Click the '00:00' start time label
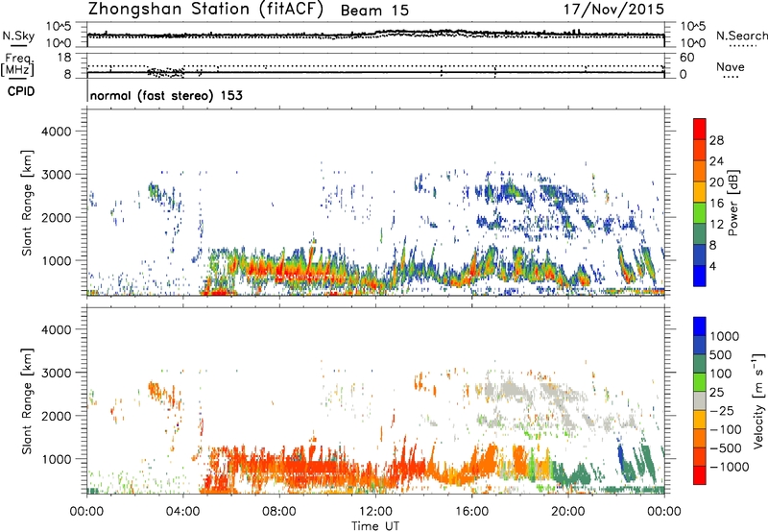This screenshot has width=768, height=532. pos(86,512)
